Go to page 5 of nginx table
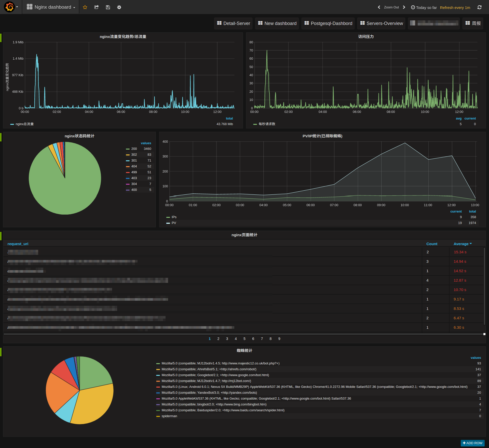Image resolution: width=489 pixels, height=448 pixels. point(244,339)
